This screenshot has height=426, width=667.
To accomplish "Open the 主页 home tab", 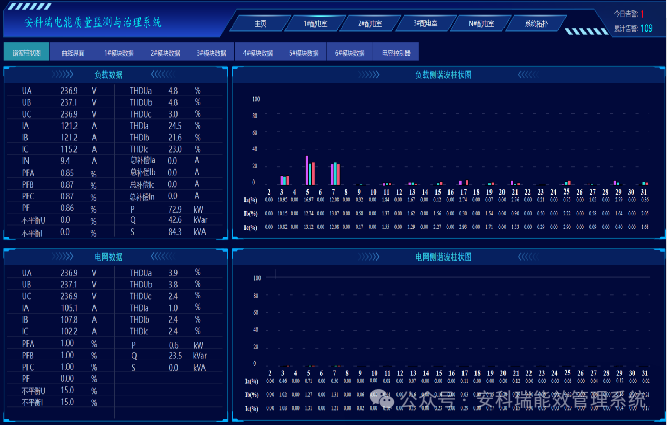I will 260,23.
